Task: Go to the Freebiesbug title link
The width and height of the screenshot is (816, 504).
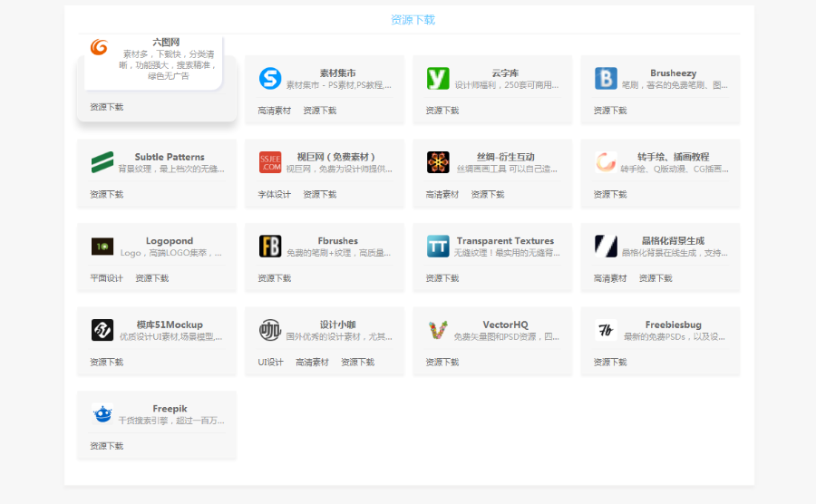Action: [674, 325]
